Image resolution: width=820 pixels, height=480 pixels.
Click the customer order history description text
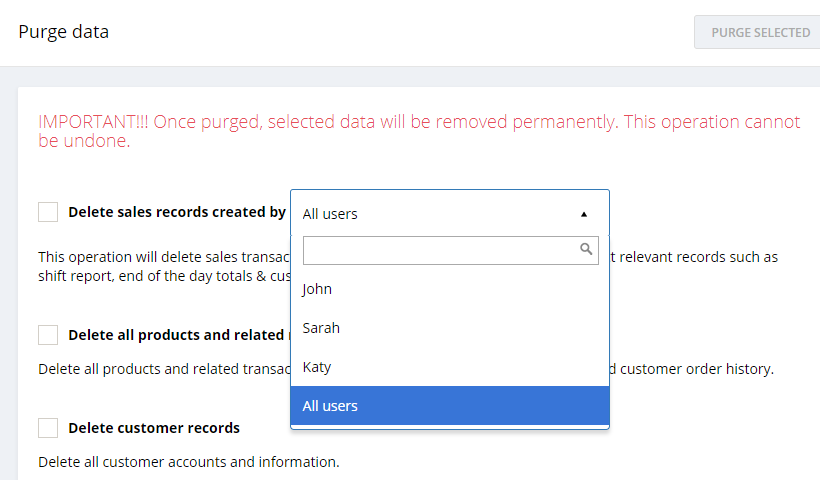point(691,369)
